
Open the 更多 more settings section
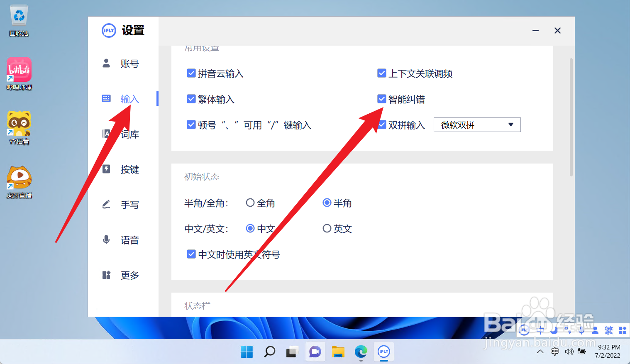pyautogui.click(x=129, y=275)
